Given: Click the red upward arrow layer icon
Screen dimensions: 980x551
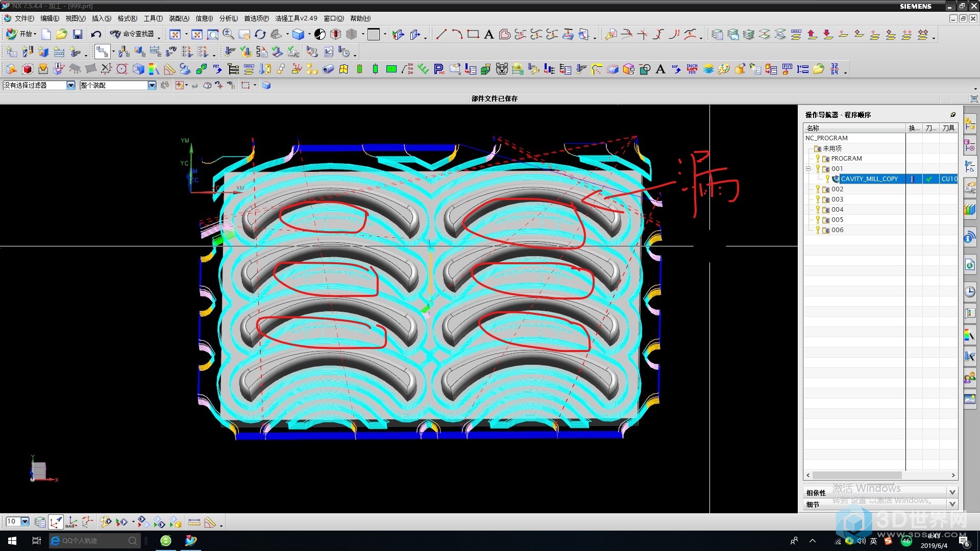Looking at the screenshot, I should 812,34.
